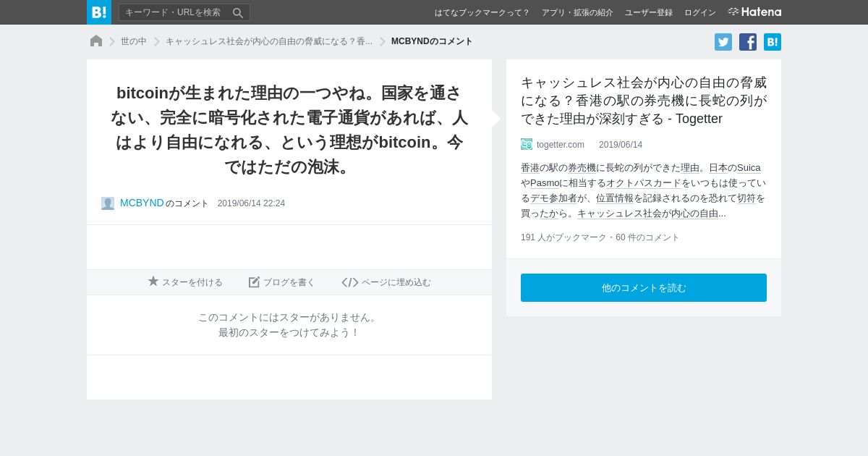Open ユーザー登録 link
The image size is (868, 456).
pos(649,12)
